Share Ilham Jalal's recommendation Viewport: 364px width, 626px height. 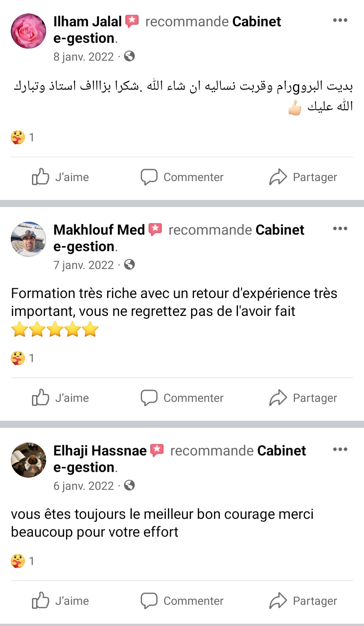(303, 177)
